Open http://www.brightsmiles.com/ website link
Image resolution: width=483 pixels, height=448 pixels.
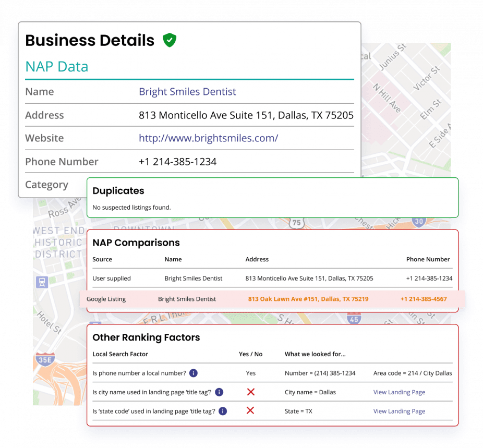point(209,138)
